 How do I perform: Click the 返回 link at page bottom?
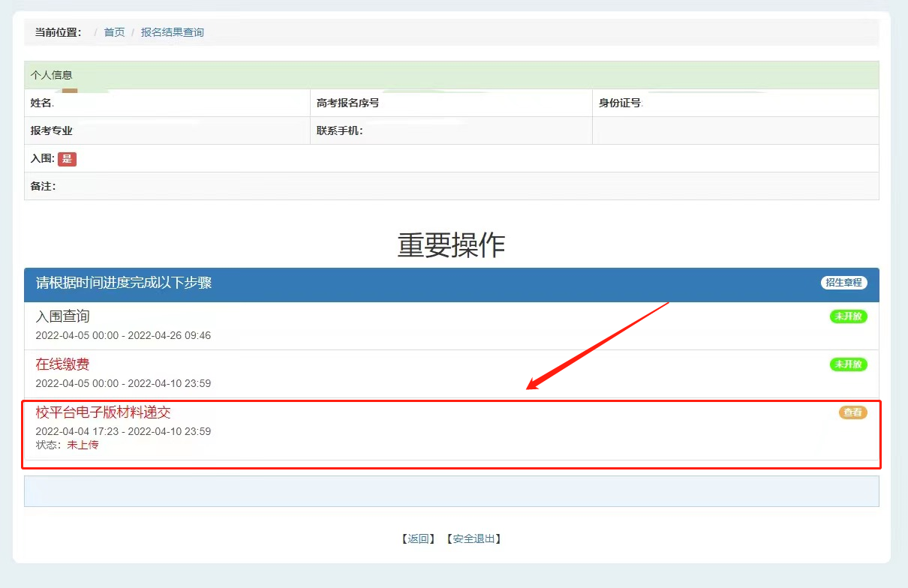pos(418,538)
